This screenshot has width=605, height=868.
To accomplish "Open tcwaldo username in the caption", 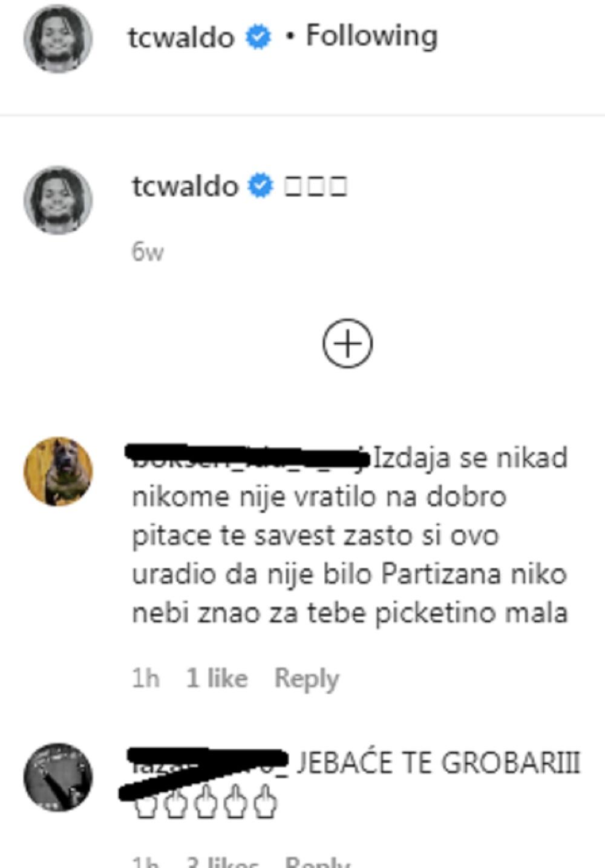I will (185, 186).
